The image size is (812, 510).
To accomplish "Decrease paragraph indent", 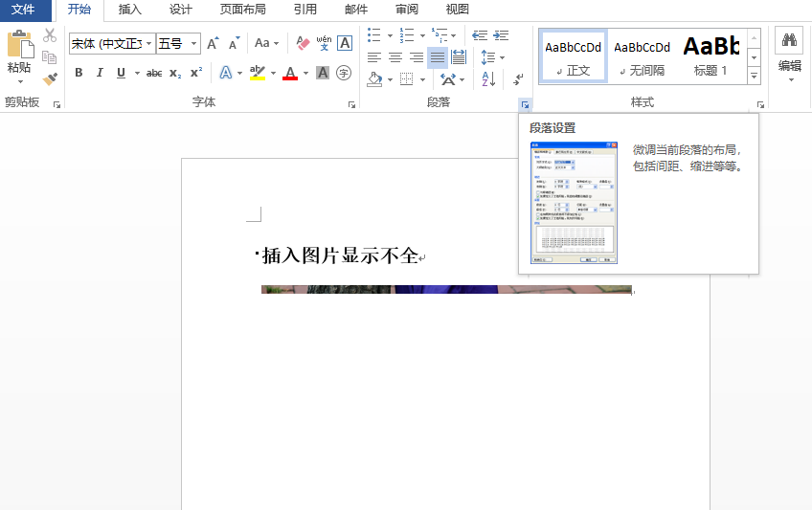I will 480,35.
